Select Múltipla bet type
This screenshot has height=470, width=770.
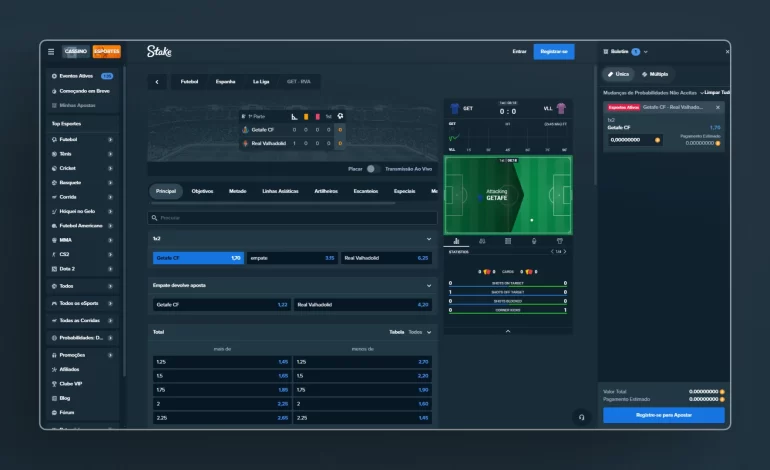click(655, 74)
